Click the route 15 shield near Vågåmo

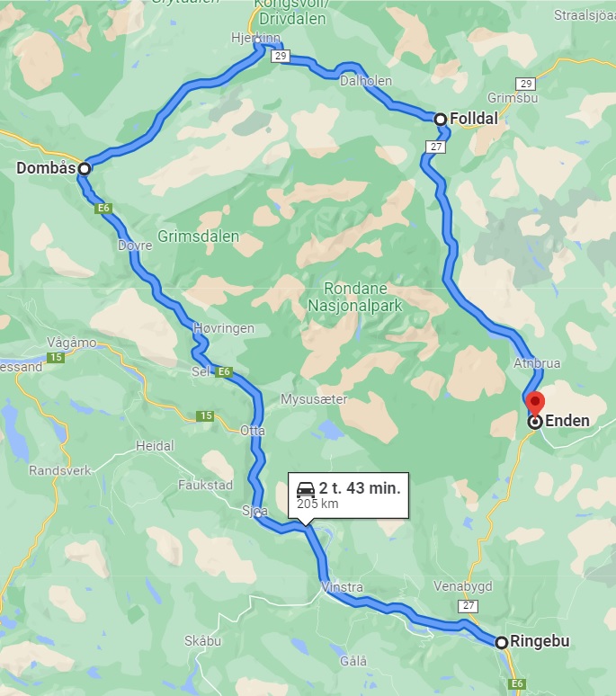click(56, 357)
